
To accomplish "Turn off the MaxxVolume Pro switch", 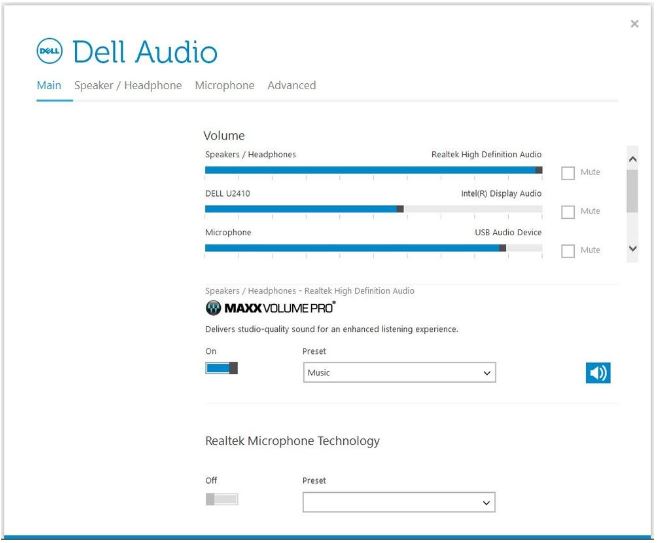I will point(221,368).
